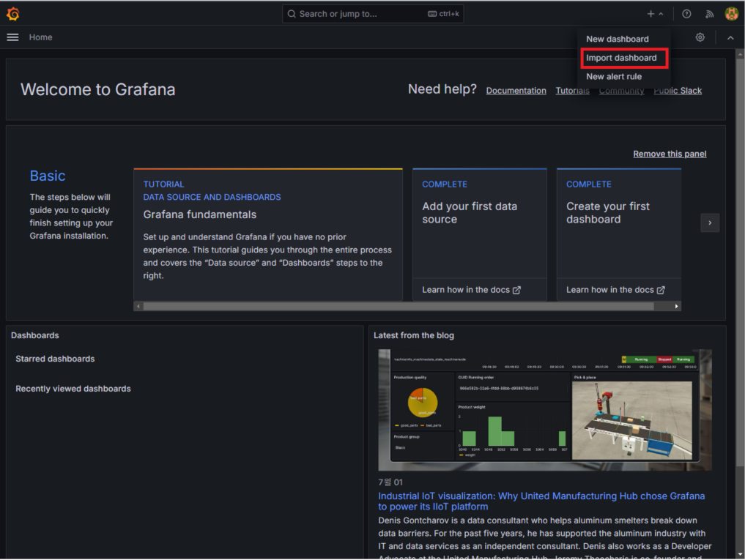Click Remove this panel

click(x=669, y=154)
